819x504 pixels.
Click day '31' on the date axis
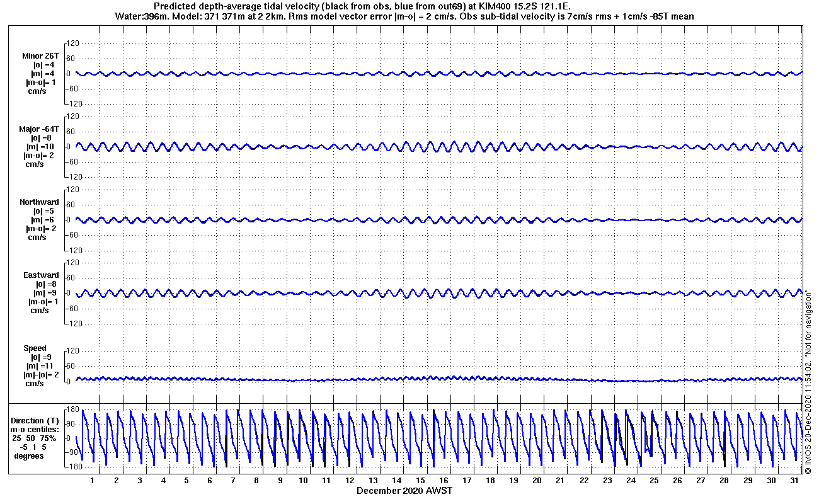click(795, 481)
